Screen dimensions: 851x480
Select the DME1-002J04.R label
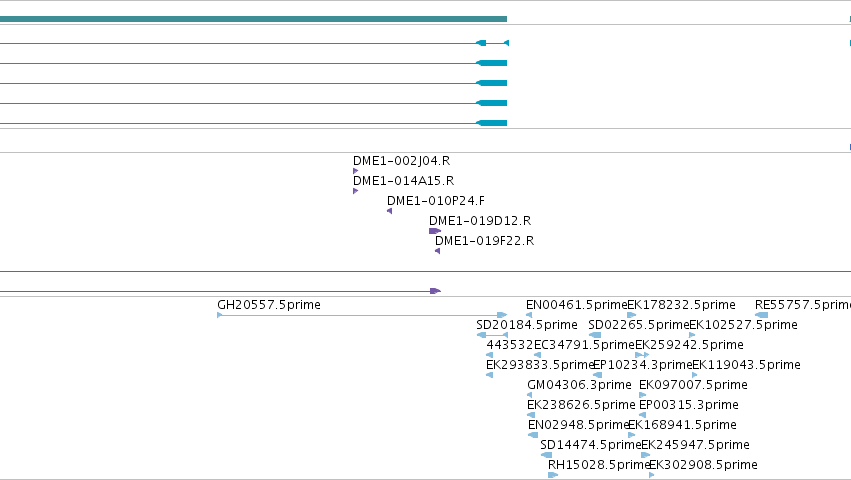click(x=402, y=161)
